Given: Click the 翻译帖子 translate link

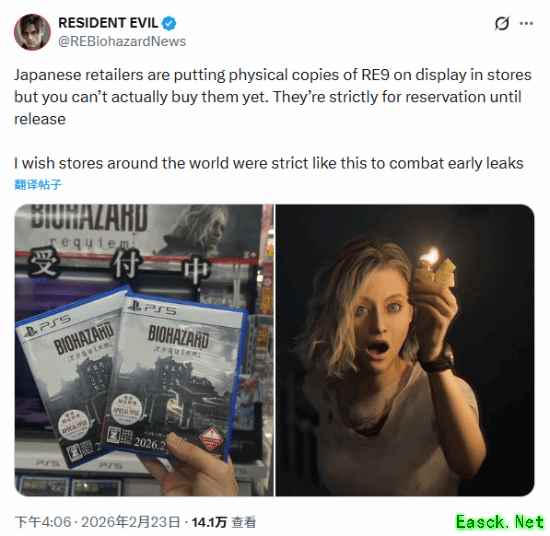Looking at the screenshot, I should [38, 184].
